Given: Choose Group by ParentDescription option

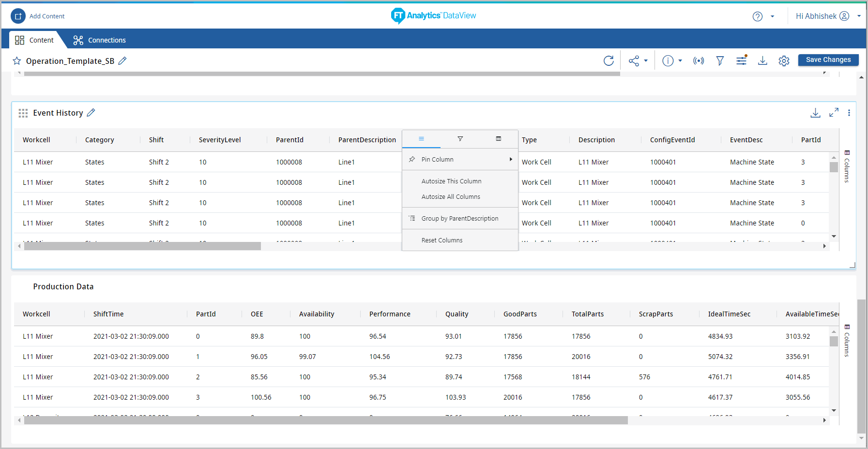Looking at the screenshot, I should point(459,219).
